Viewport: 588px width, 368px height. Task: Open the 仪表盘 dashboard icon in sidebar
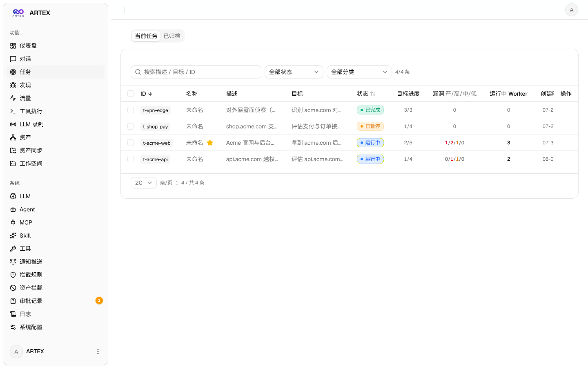pyautogui.click(x=13, y=46)
